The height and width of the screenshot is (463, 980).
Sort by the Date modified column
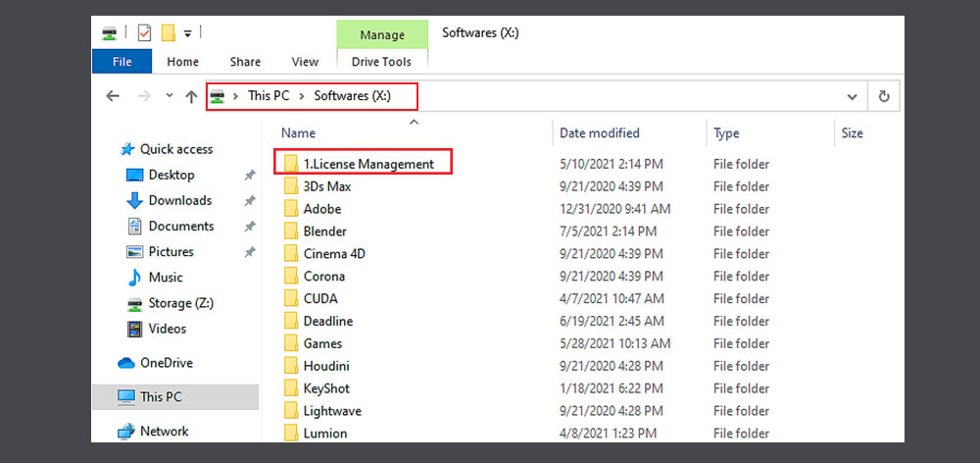point(600,132)
